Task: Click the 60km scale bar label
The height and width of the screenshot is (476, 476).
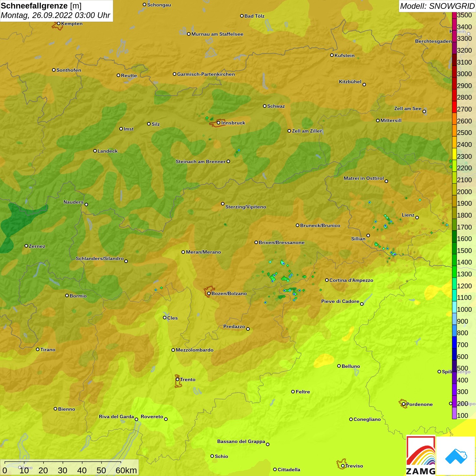Action: click(126, 470)
